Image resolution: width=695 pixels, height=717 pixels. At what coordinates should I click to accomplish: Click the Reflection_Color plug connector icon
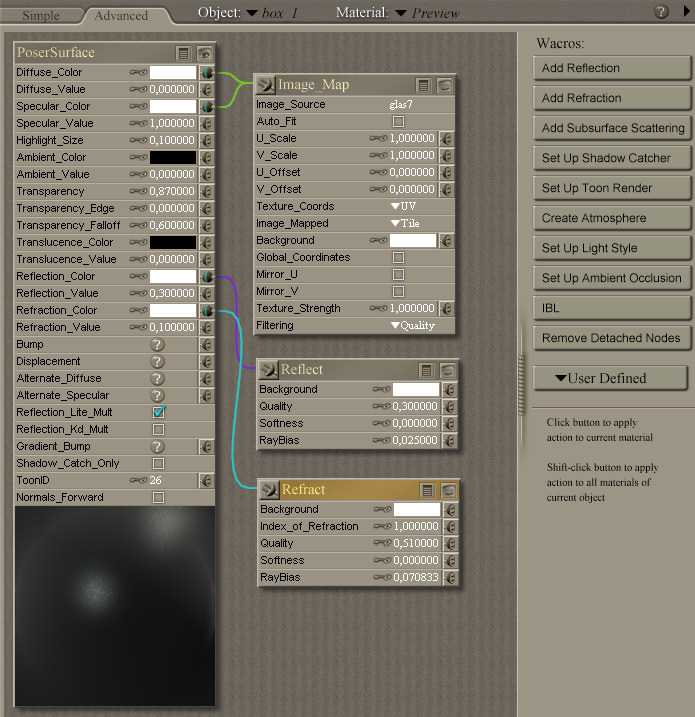click(207, 276)
